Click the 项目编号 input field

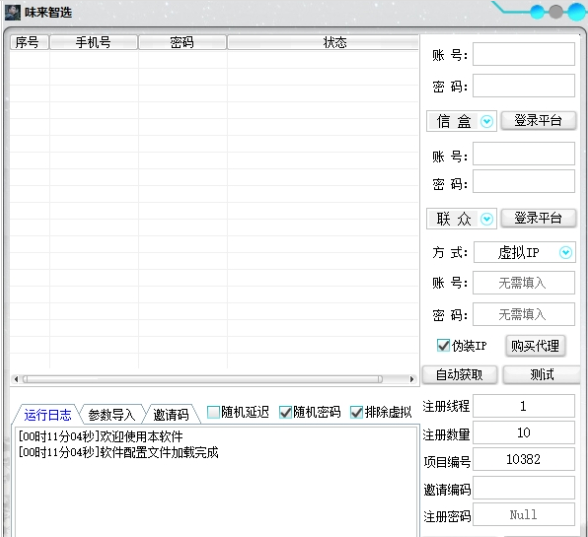(x=524, y=459)
